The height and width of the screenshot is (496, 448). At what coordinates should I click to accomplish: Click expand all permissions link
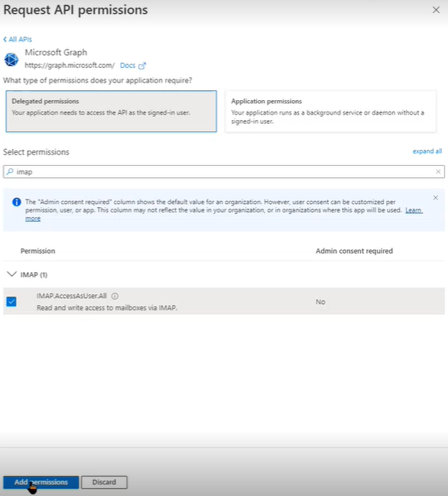pyautogui.click(x=427, y=151)
